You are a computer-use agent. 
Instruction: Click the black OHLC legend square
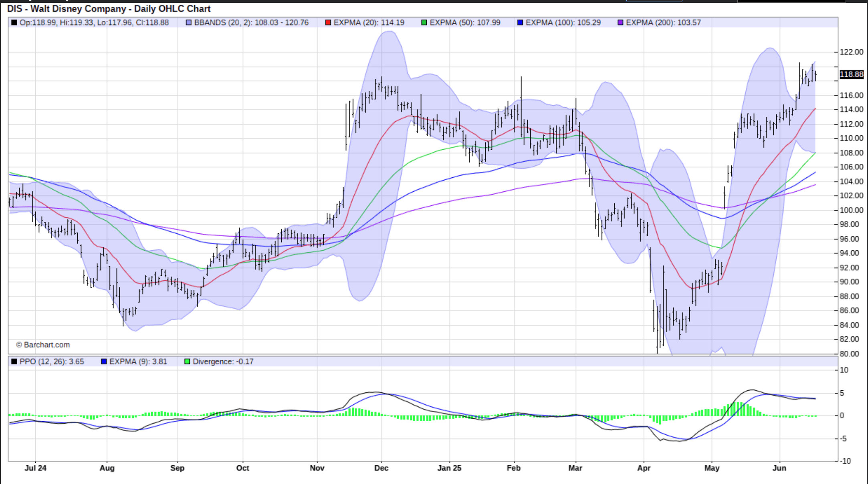(x=14, y=22)
